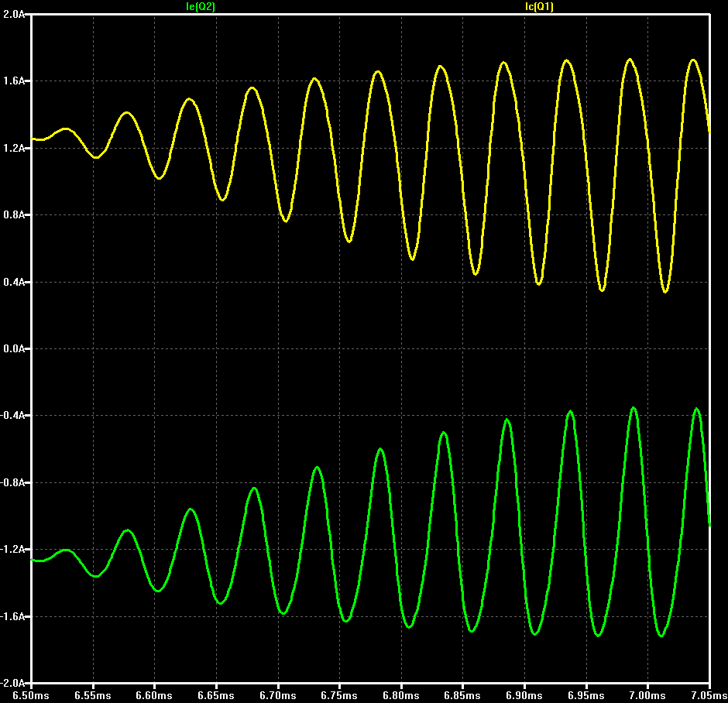Image resolution: width=728 pixels, height=703 pixels.
Task: Click the Ie(Q2) trace label
Action: coord(200,6)
